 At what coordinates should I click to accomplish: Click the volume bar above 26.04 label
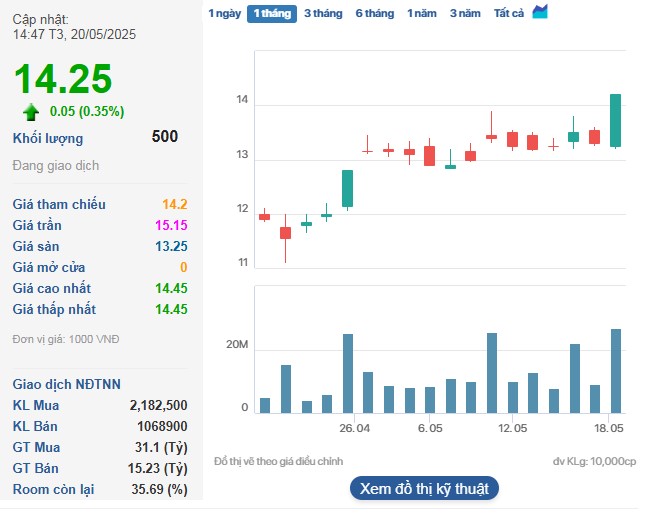click(x=348, y=373)
